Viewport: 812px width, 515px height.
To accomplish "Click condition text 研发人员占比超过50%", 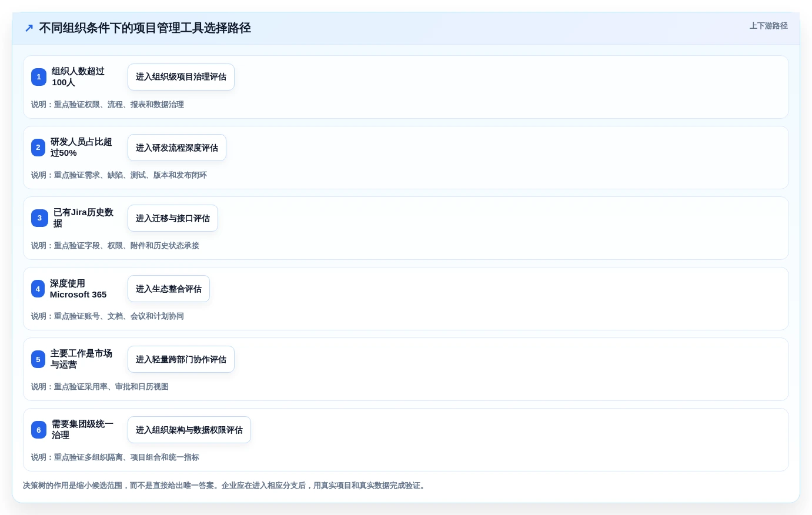I will pyautogui.click(x=81, y=148).
